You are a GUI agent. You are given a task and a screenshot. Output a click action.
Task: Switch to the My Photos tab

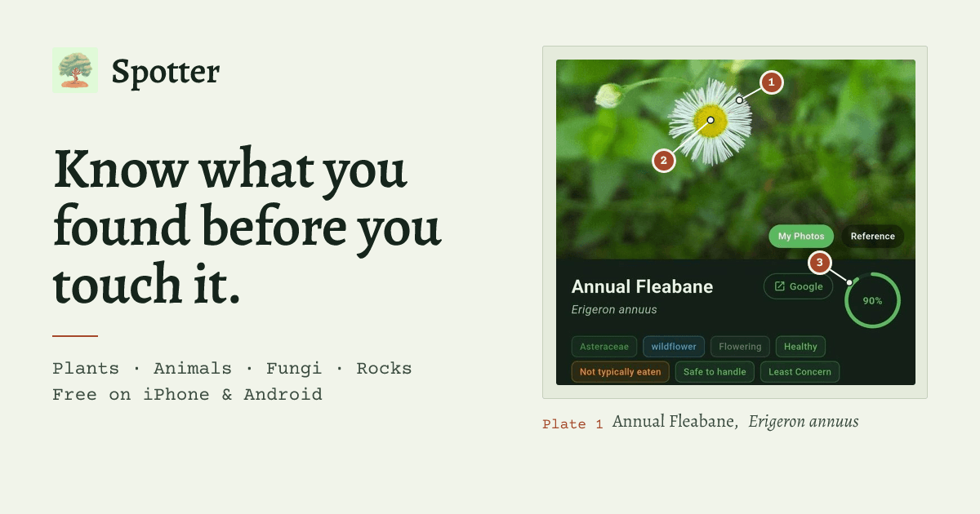(x=801, y=237)
